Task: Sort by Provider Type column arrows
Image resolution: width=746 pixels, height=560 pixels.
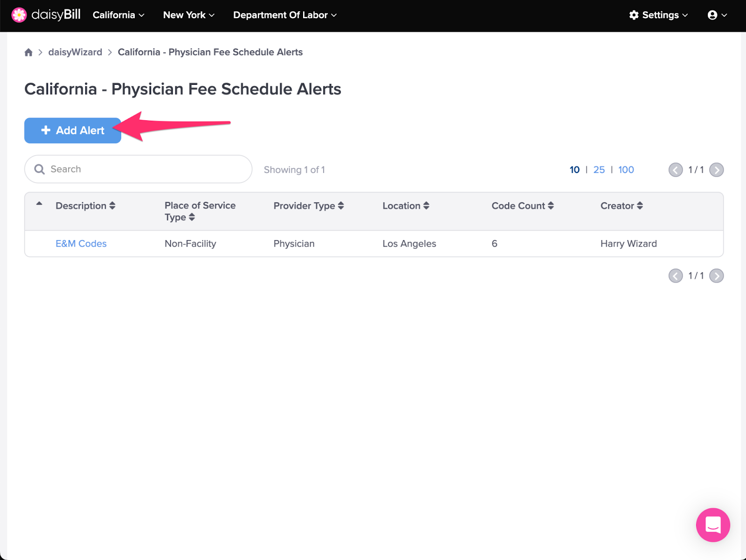Action: tap(341, 206)
